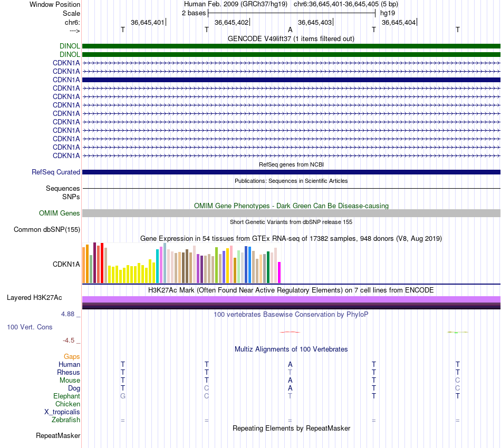Click the red PhyloP conservation mark

(x=290, y=332)
